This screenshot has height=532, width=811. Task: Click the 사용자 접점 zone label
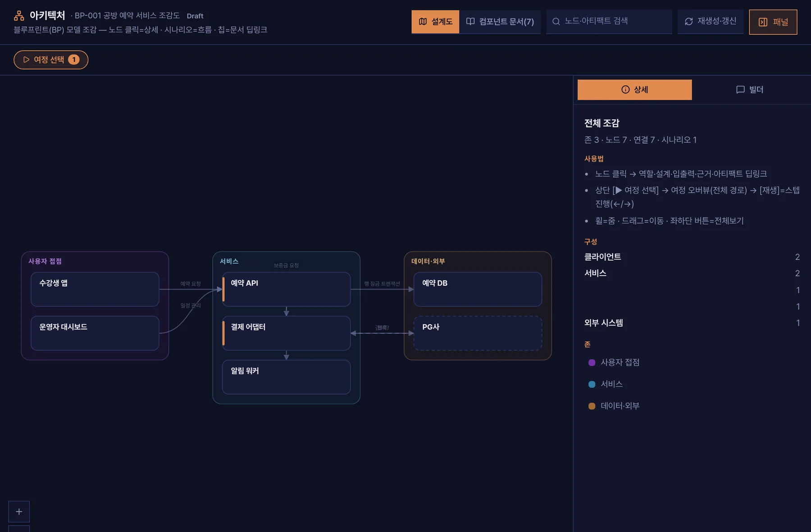[45, 261]
